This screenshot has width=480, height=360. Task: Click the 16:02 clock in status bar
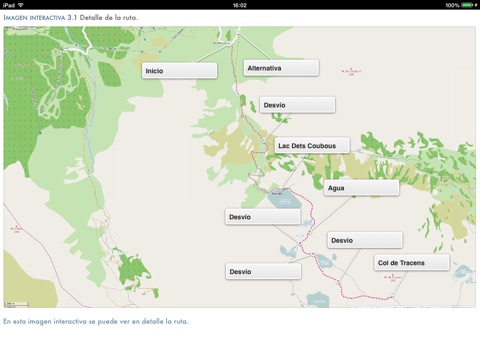[240, 5]
